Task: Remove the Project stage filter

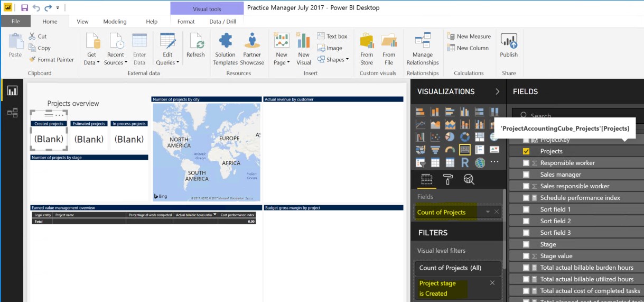Action: click(x=492, y=282)
